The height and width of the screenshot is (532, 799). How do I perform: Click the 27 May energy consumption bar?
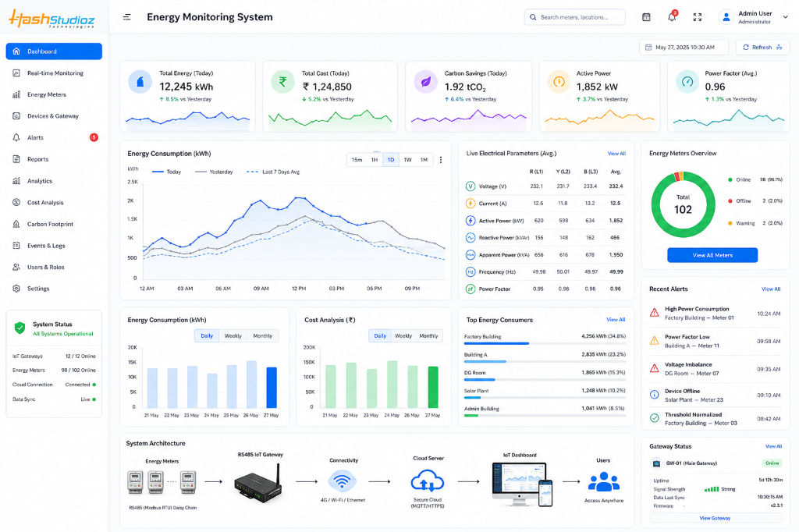[x=272, y=387]
